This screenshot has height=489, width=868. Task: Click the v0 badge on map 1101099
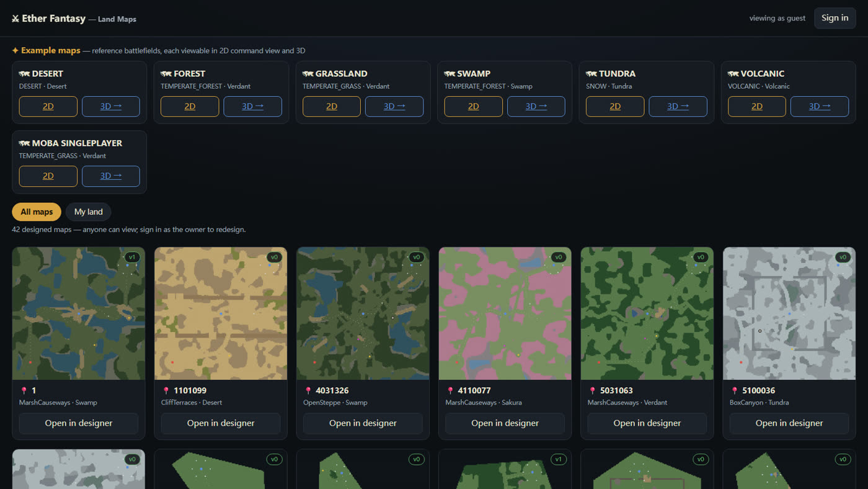(274, 257)
